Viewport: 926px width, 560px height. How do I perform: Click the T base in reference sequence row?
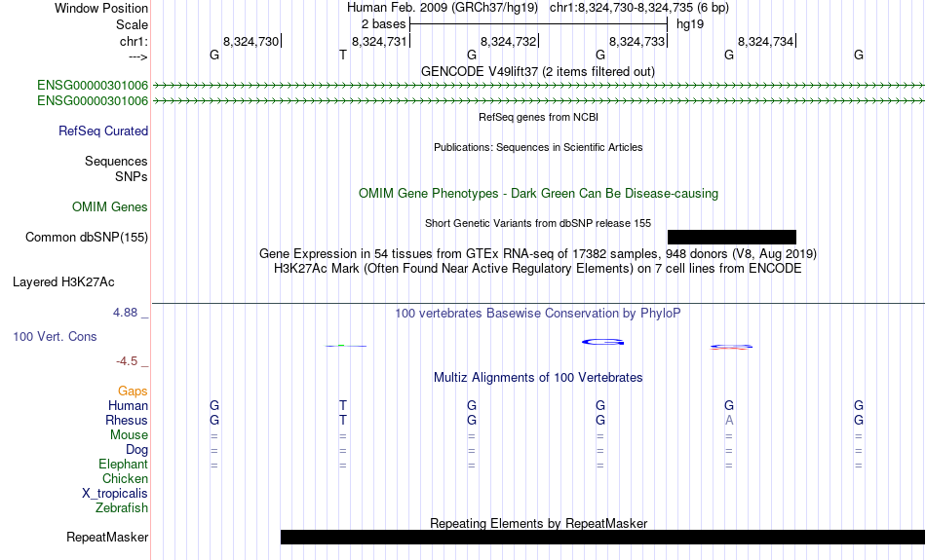[342, 55]
